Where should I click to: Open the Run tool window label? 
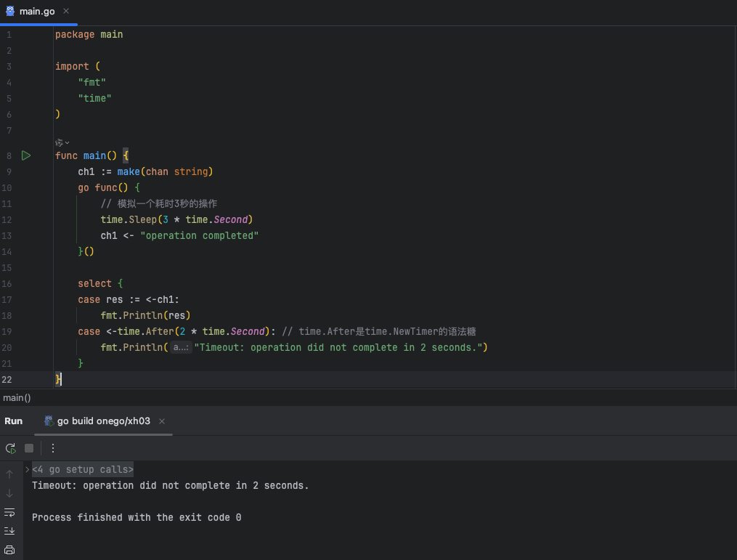tap(14, 421)
